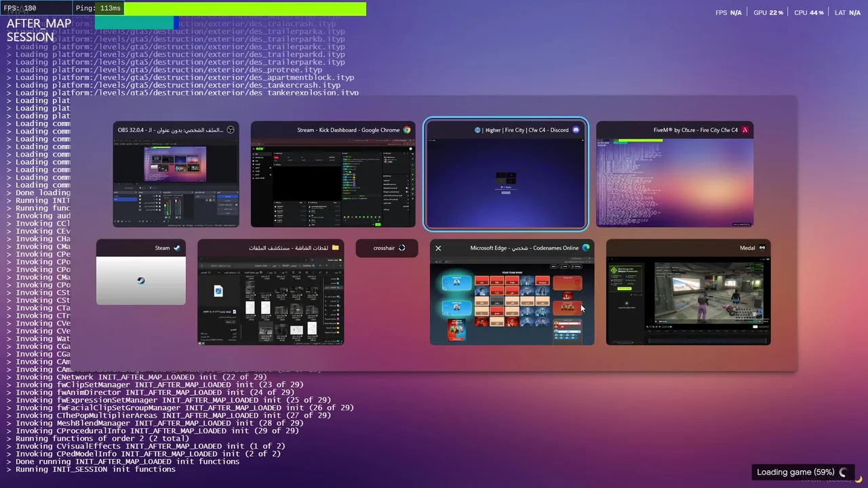Click the FiveM icon next to Fire City title
Viewport: 868px width, 488px height.
click(745, 130)
